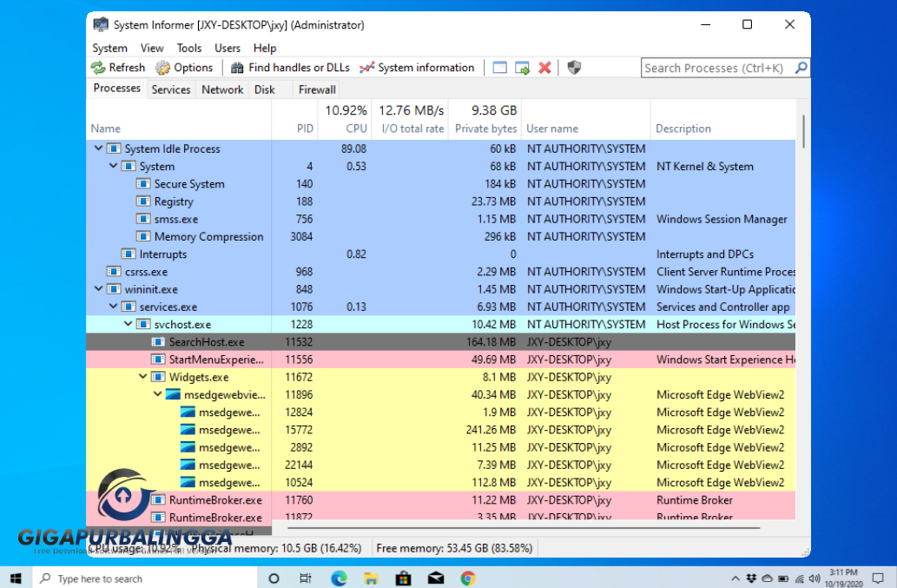The image size is (897, 588).
Task: Collapse the services.exe tree node
Action: [113, 307]
